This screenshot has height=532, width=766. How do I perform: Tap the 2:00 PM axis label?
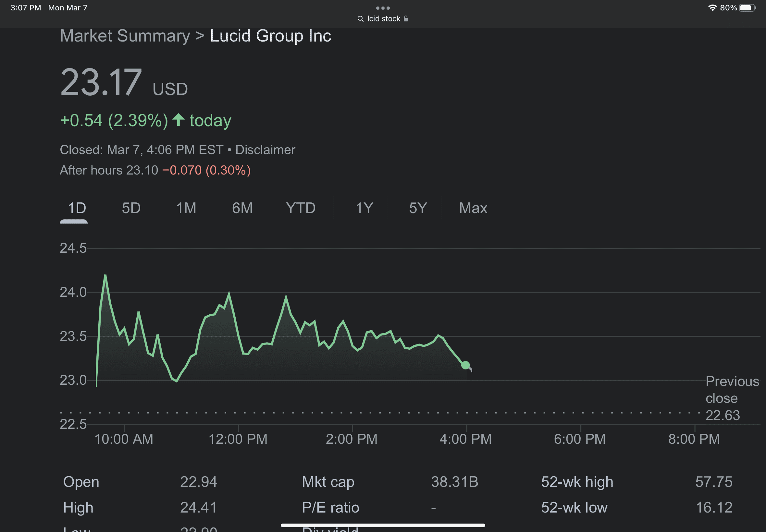point(352,439)
